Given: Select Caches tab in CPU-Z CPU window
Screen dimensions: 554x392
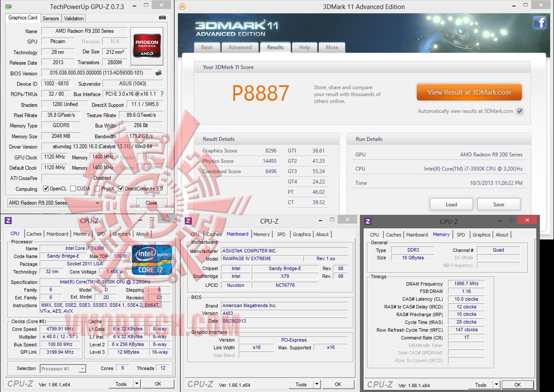Looking at the screenshot, I should click(34, 234).
